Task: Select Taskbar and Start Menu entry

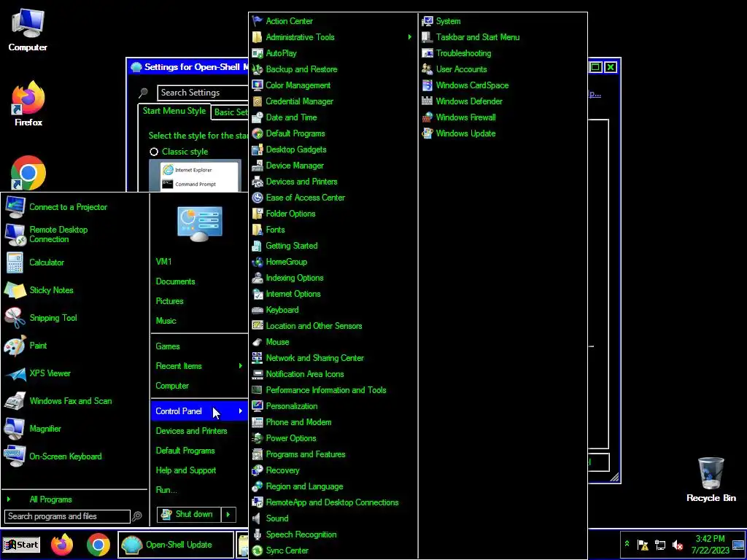Action: pos(478,37)
